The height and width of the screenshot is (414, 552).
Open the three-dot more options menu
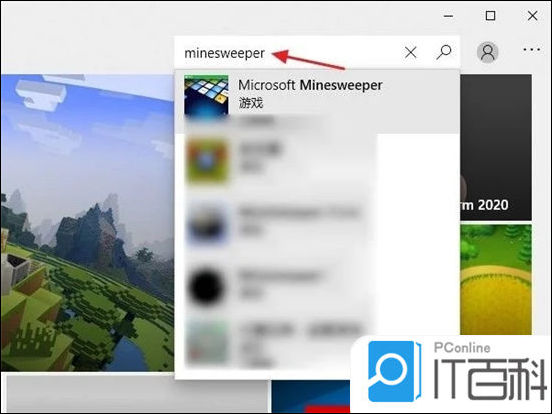tap(532, 50)
